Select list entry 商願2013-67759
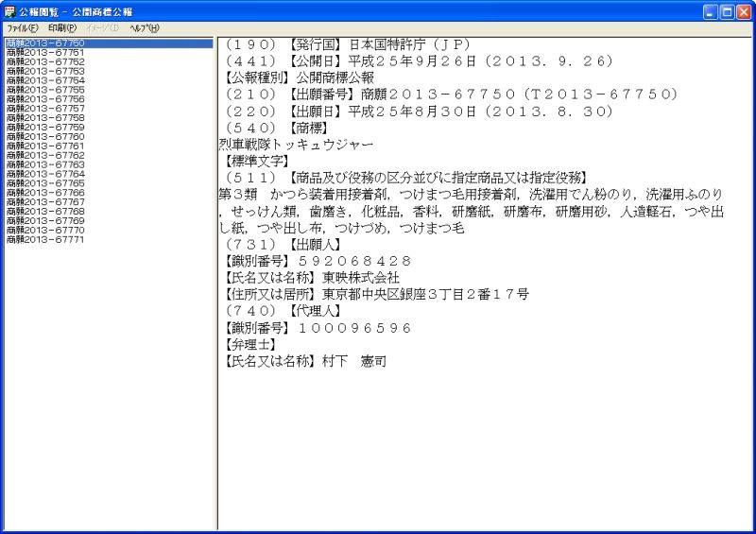This screenshot has height=534, width=756. [45, 128]
